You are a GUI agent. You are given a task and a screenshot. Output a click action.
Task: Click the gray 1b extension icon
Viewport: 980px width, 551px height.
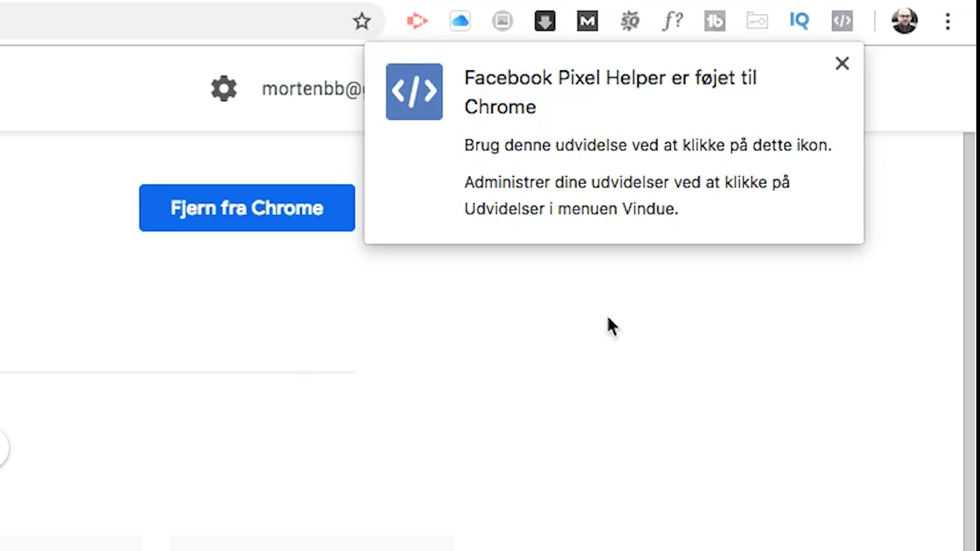pos(715,21)
